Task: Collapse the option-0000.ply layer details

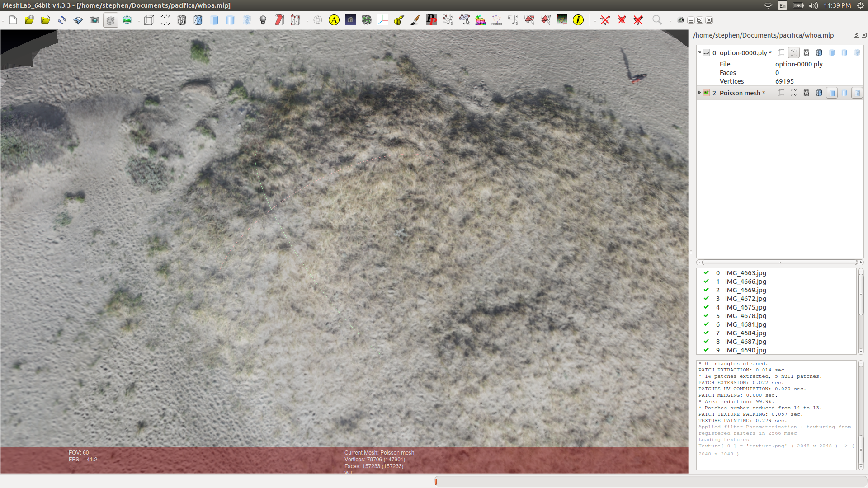Action: pyautogui.click(x=700, y=52)
